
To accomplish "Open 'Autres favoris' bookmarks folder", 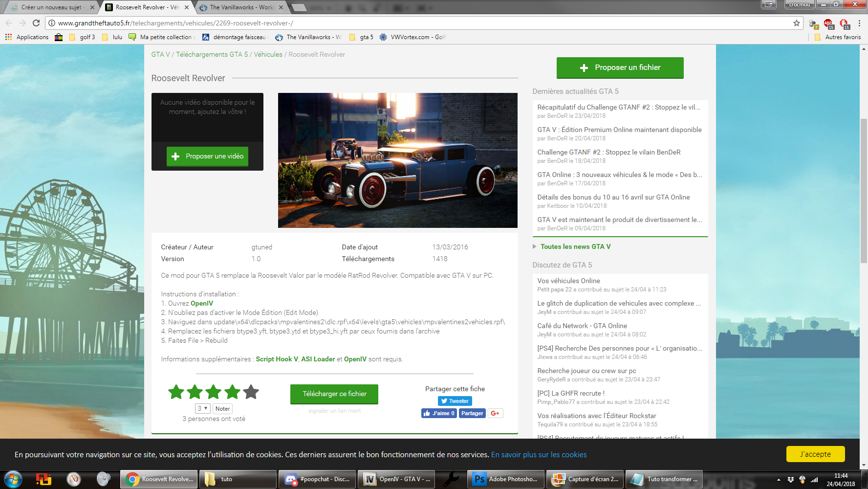I will click(x=838, y=37).
